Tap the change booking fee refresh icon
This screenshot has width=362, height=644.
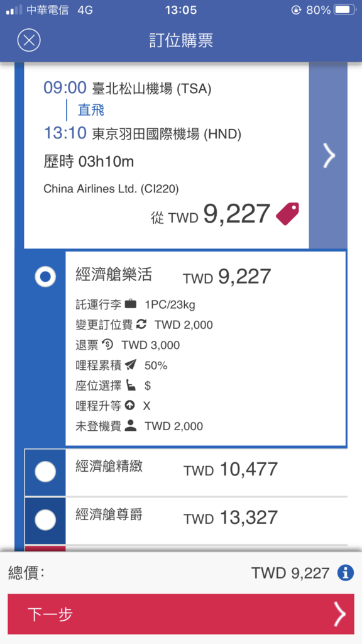pos(141,325)
